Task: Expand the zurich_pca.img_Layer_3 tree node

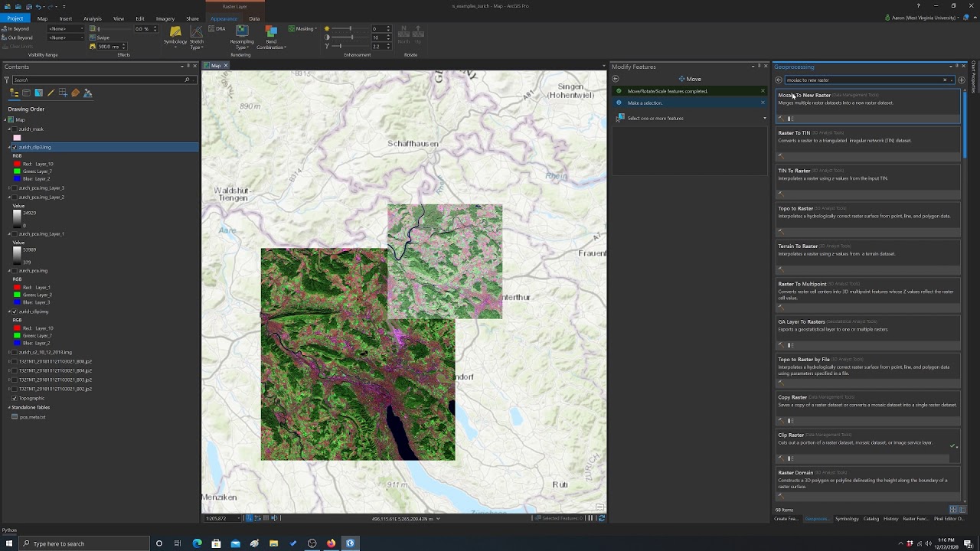Action: pos(9,187)
